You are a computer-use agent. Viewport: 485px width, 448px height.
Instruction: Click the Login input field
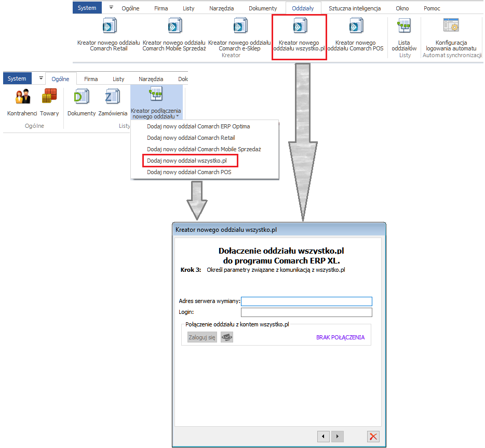coord(306,312)
